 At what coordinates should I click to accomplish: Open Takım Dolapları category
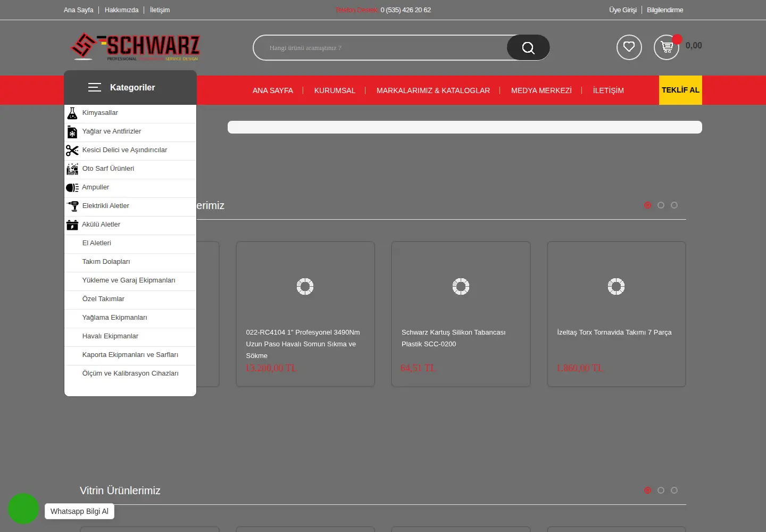[130, 262]
